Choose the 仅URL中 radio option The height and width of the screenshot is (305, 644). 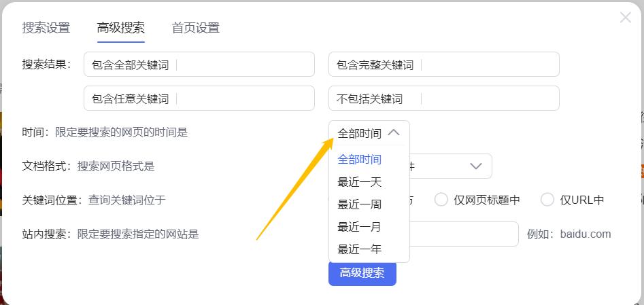pyautogui.click(x=547, y=200)
